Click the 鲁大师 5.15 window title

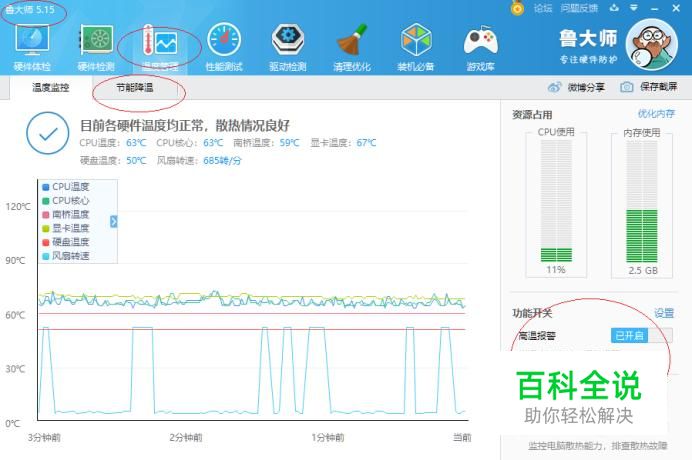pos(30,9)
